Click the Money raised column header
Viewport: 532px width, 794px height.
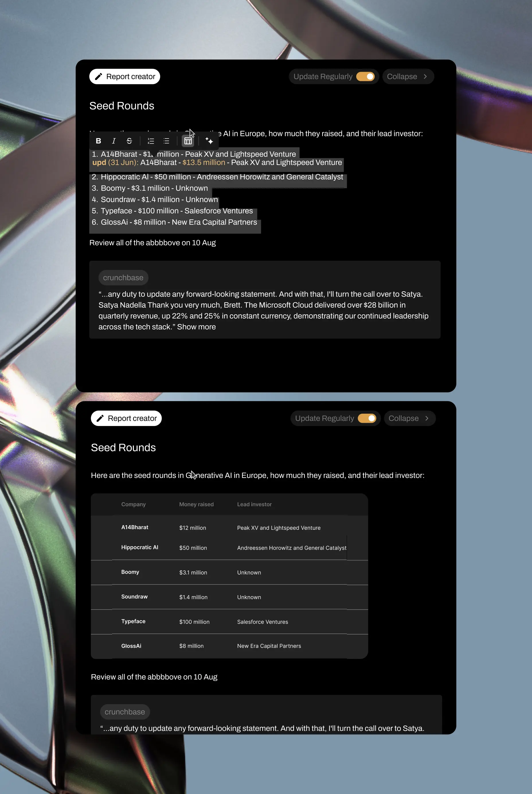point(196,504)
